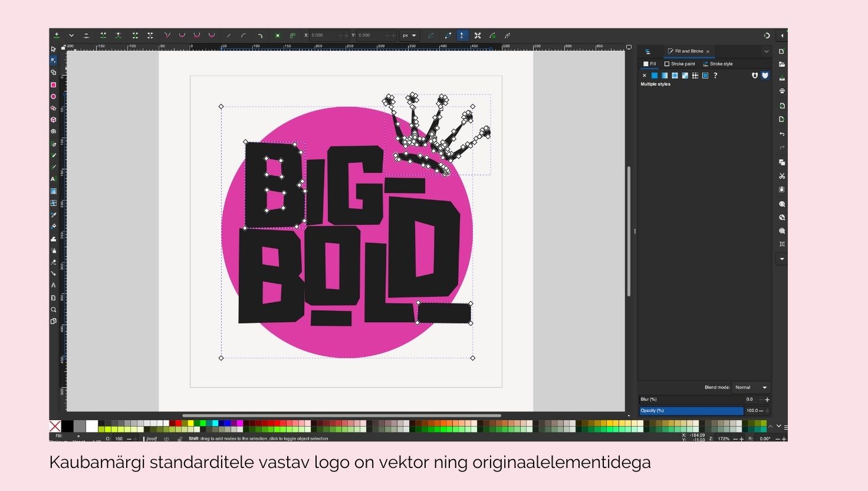Pick the Stars and Polygons tool

coord(53,108)
